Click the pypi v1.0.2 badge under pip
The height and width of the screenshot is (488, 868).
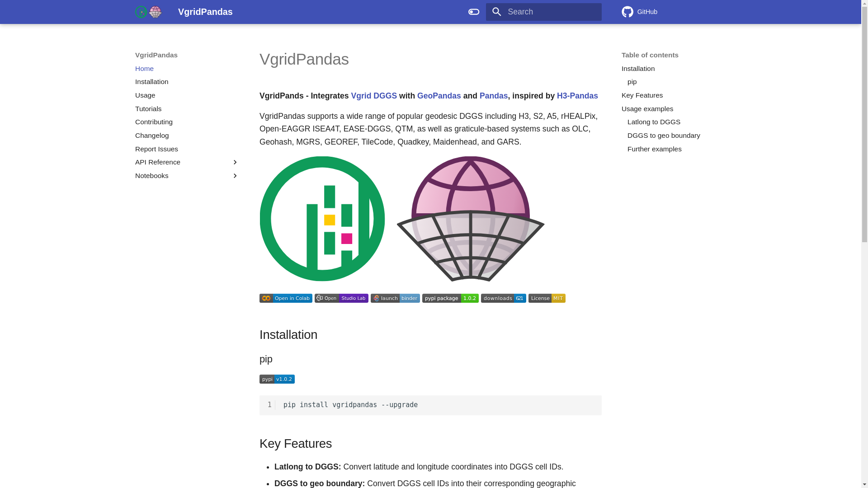(277, 379)
